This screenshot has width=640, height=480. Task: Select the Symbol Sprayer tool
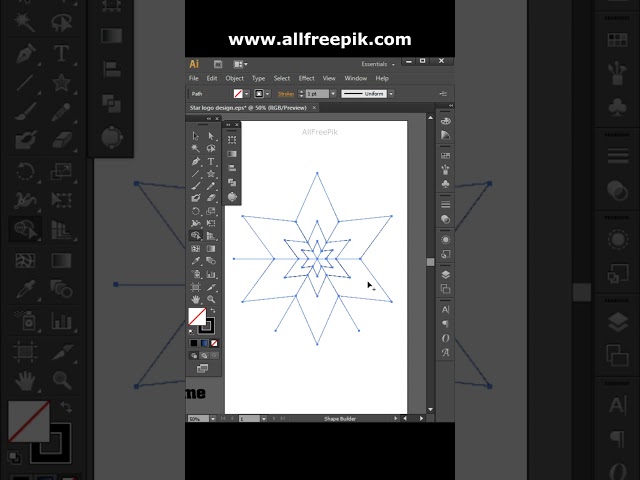click(x=196, y=274)
